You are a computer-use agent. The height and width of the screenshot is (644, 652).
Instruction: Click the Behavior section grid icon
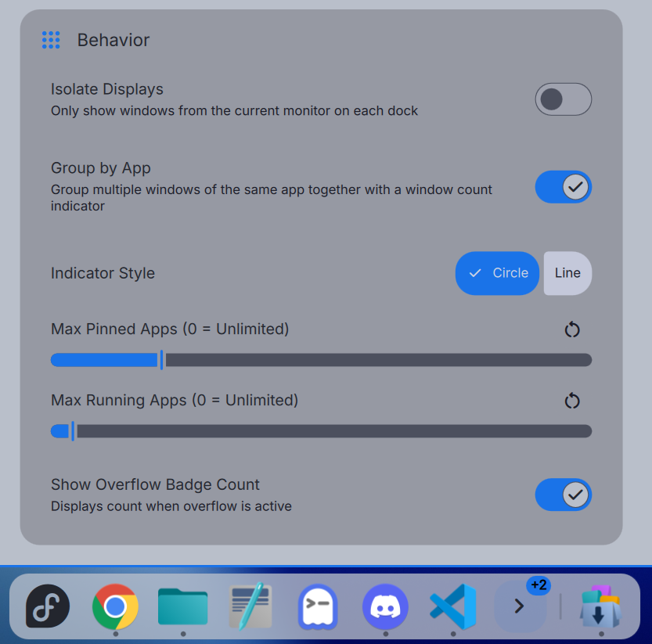click(x=51, y=40)
